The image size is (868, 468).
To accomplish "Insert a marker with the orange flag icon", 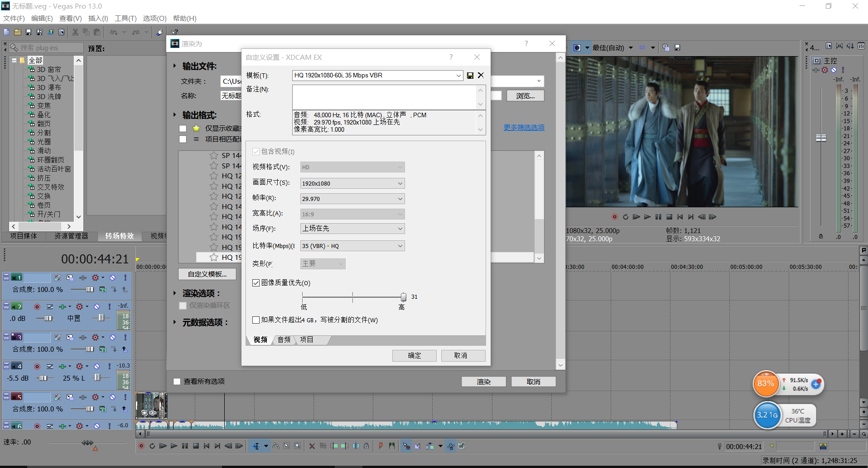I will pos(381,446).
